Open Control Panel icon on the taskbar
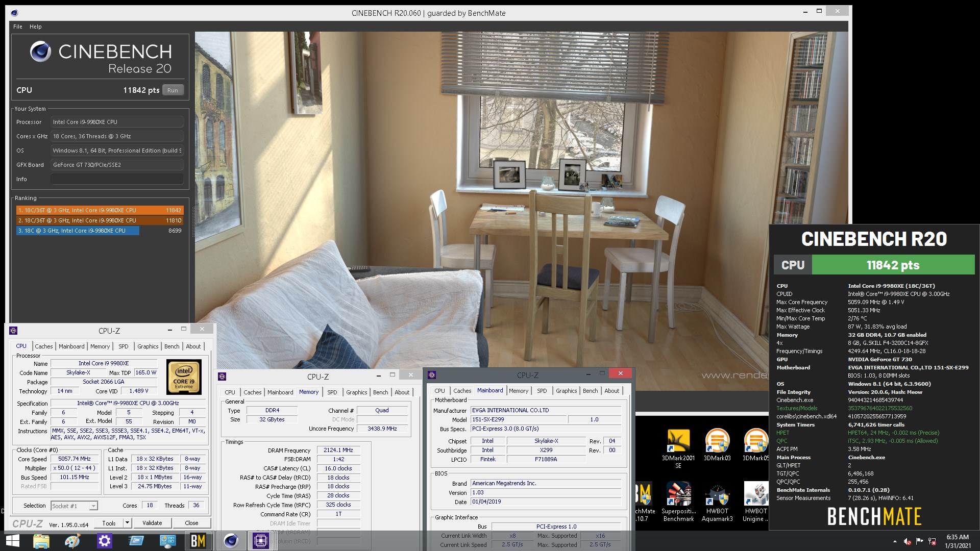 (x=167, y=541)
